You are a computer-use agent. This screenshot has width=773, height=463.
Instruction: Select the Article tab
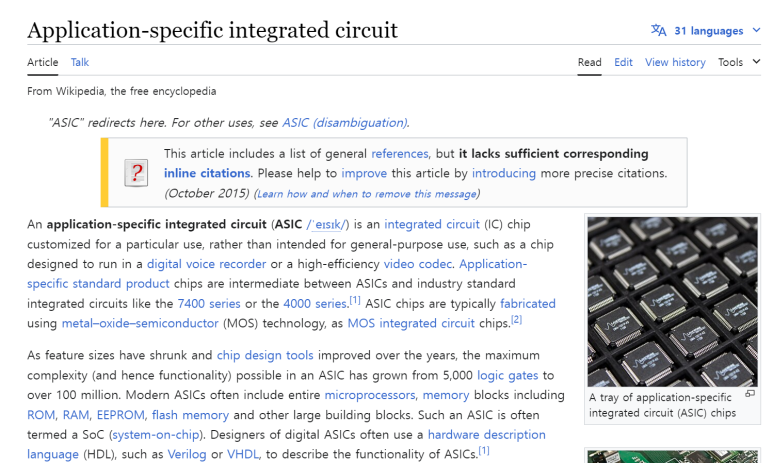click(42, 62)
